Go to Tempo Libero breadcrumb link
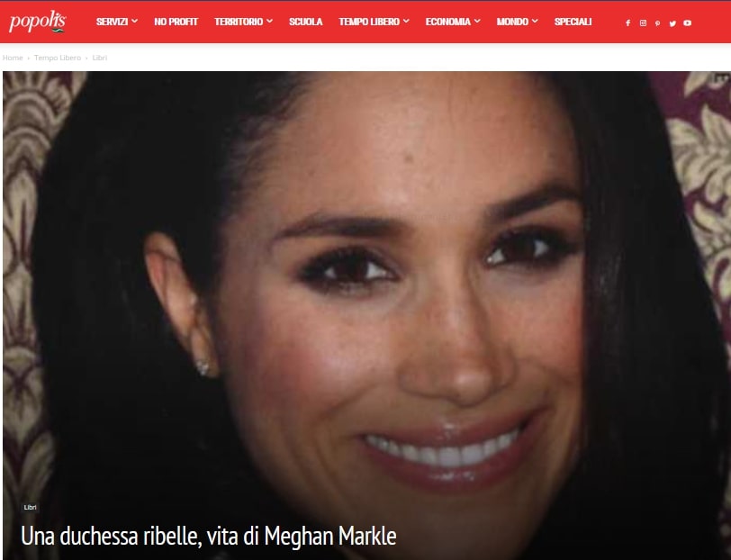The image size is (731, 560). point(58,58)
